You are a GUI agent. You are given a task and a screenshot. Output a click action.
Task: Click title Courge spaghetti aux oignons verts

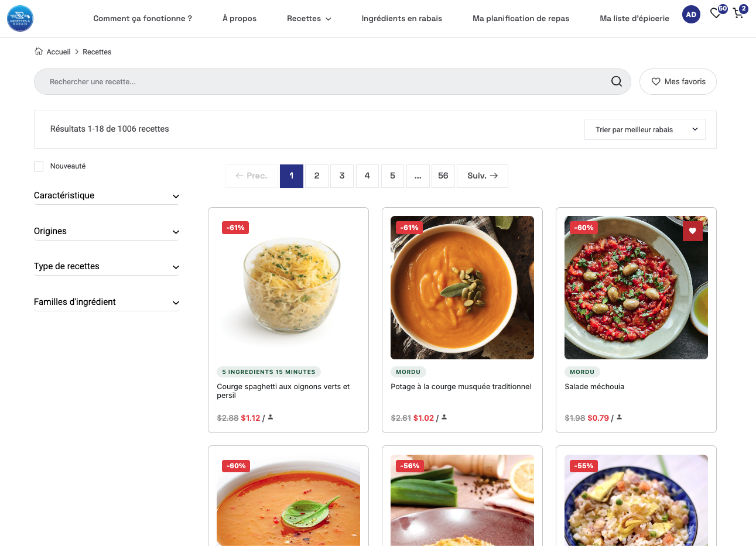click(x=283, y=391)
